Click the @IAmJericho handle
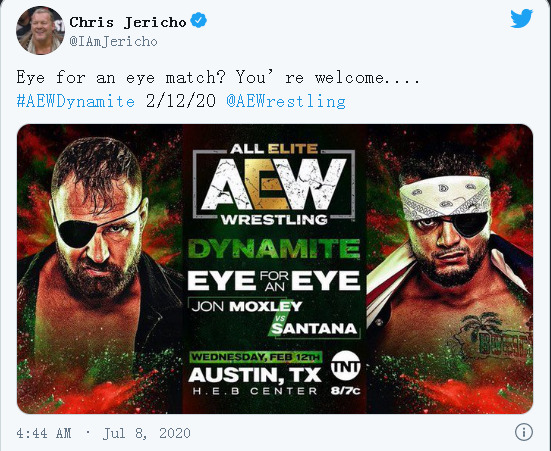The width and height of the screenshot is (551, 451). pyautogui.click(x=113, y=41)
